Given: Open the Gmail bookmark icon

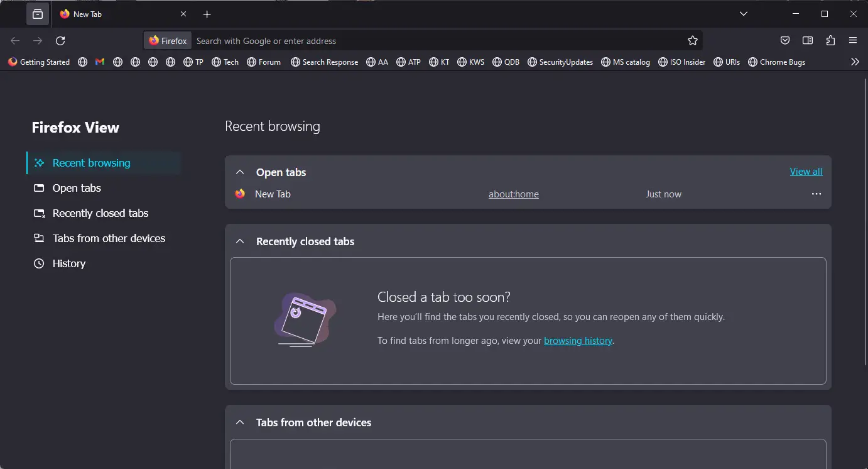Looking at the screenshot, I should coord(100,62).
